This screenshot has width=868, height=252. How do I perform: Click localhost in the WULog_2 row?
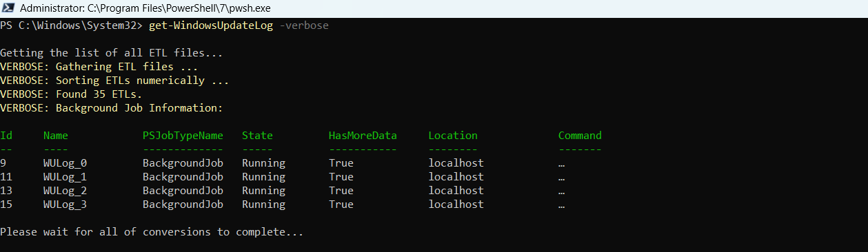[456, 191]
